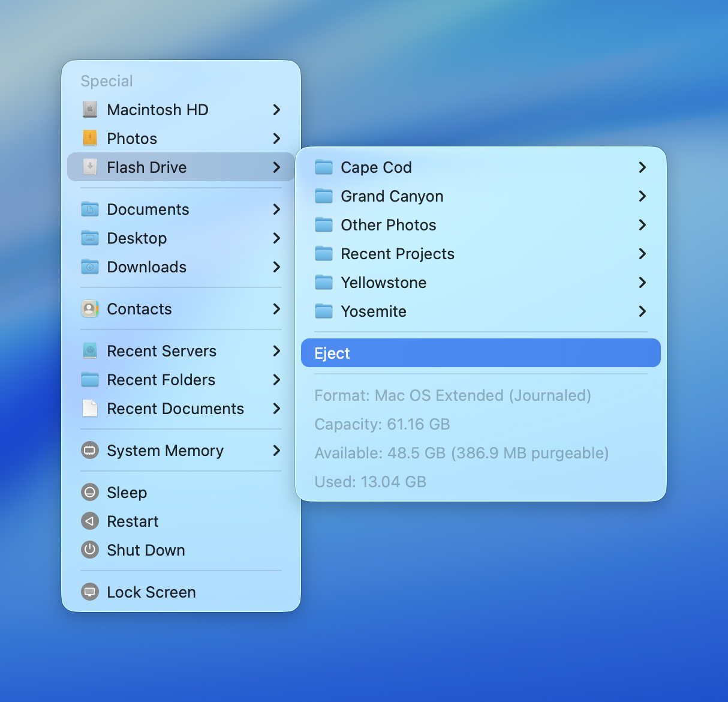Viewport: 728px width, 702px height.
Task: Expand the Documents chevron arrow
Action: pyautogui.click(x=276, y=209)
